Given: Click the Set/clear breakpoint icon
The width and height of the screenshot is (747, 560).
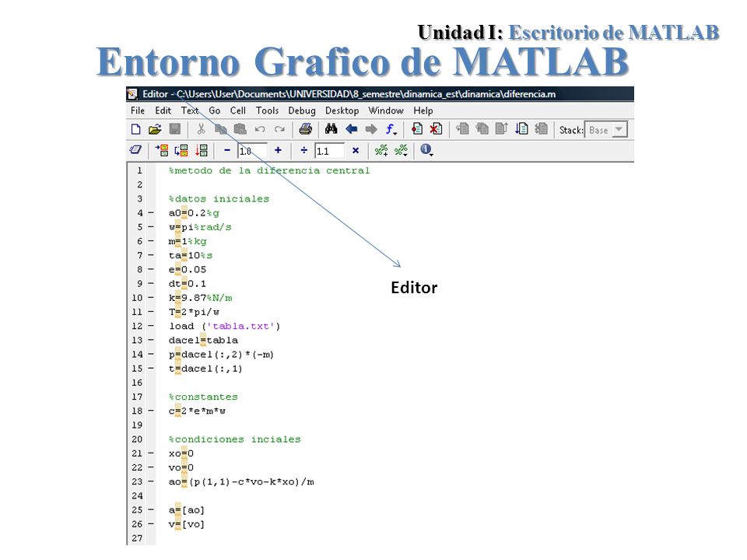Looking at the screenshot, I should [x=417, y=129].
